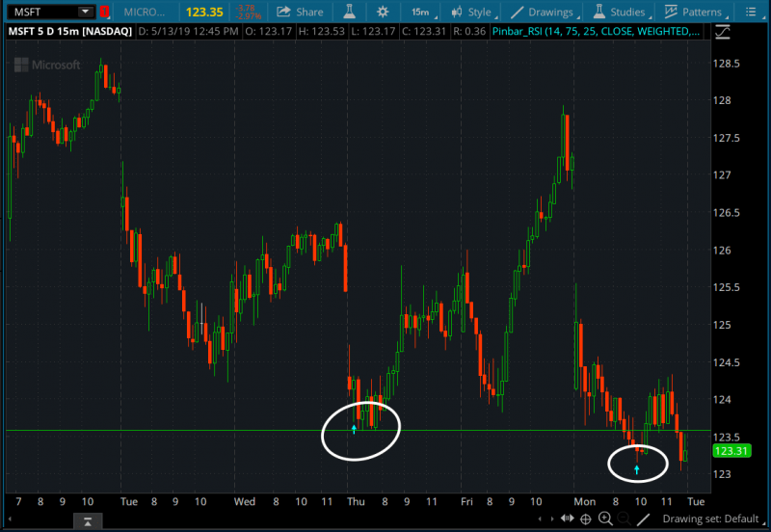The height and width of the screenshot is (532, 771).
Task: Open the Drawing set: Default dropdown
Action: coord(713,519)
